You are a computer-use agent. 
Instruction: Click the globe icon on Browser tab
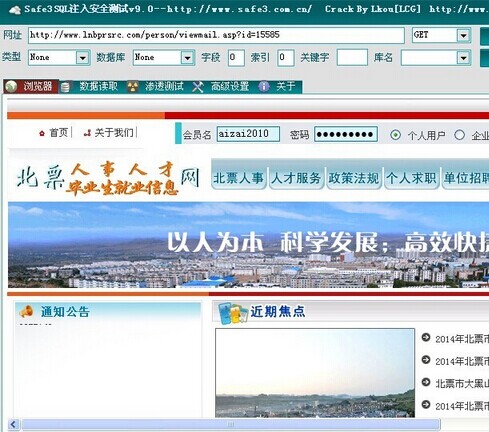pyautogui.click(x=11, y=86)
